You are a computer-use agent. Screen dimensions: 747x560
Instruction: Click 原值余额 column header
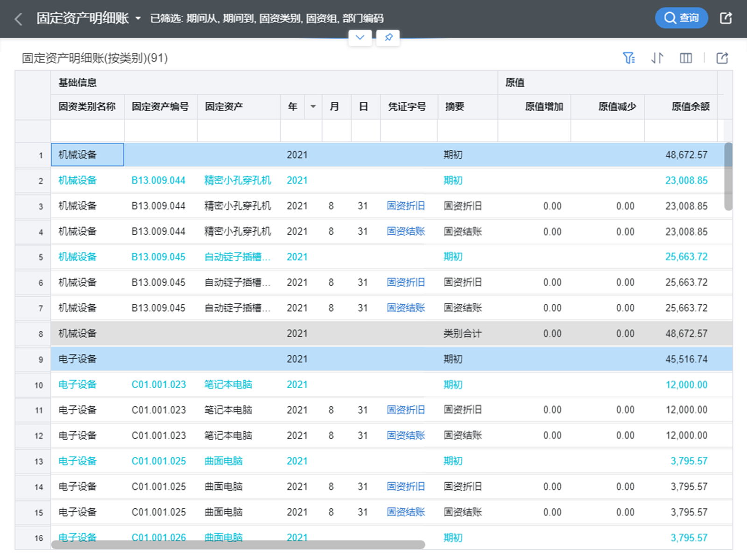pyautogui.click(x=681, y=107)
